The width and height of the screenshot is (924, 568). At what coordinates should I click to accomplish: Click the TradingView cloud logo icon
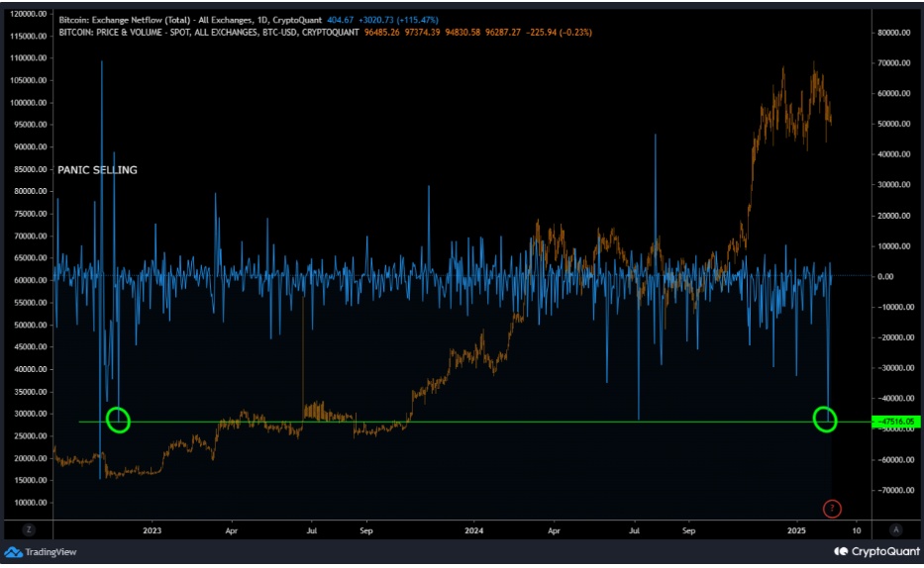13,552
